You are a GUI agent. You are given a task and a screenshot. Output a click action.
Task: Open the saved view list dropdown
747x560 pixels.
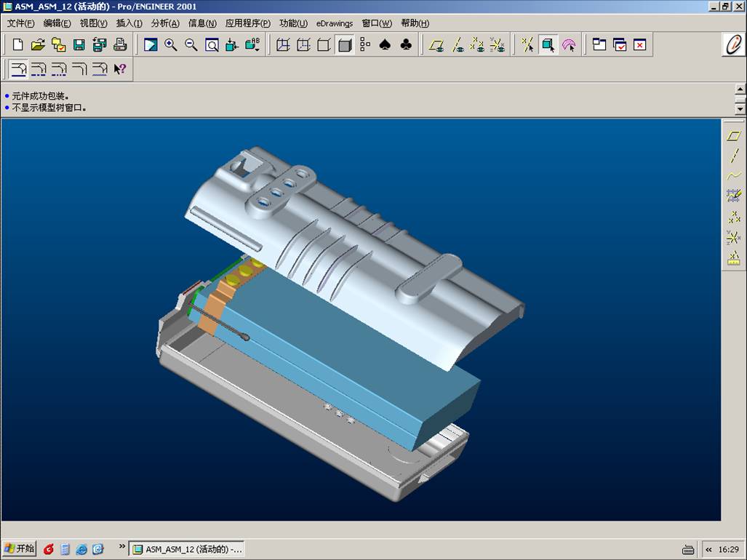click(x=252, y=45)
